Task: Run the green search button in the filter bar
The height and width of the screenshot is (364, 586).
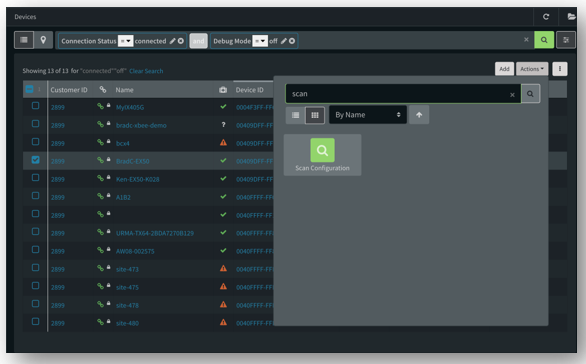Action: click(x=544, y=40)
